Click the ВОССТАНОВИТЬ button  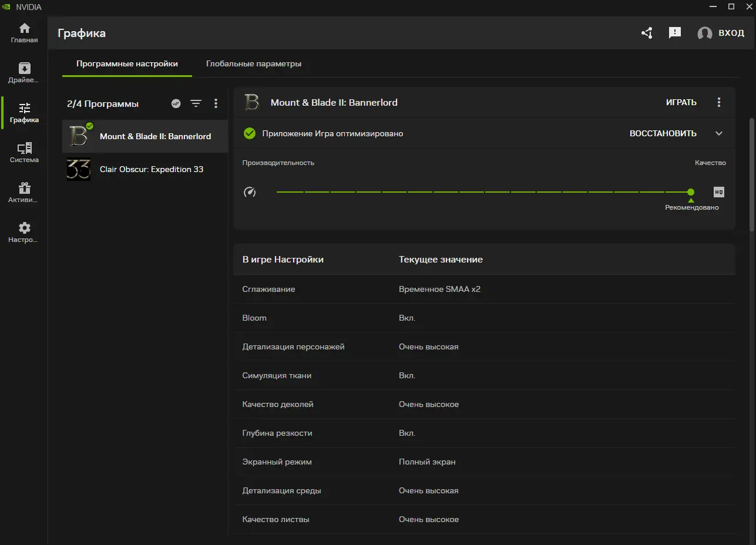(663, 133)
